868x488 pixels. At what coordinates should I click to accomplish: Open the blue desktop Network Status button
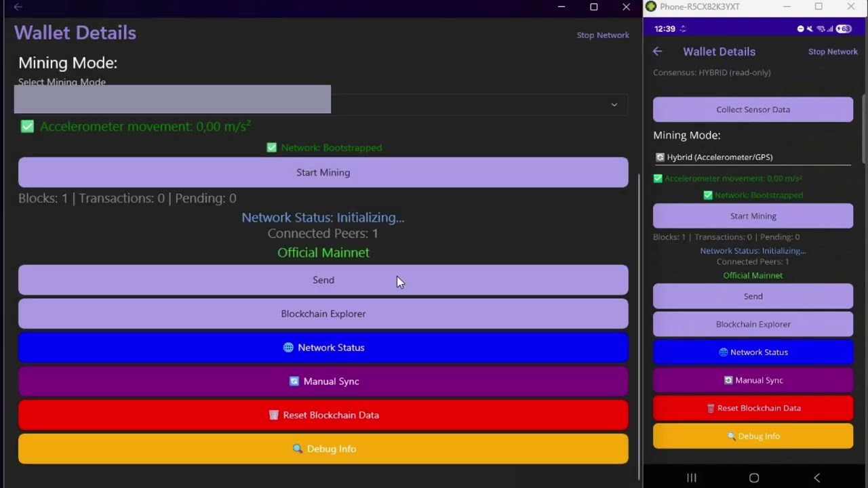(323, 348)
